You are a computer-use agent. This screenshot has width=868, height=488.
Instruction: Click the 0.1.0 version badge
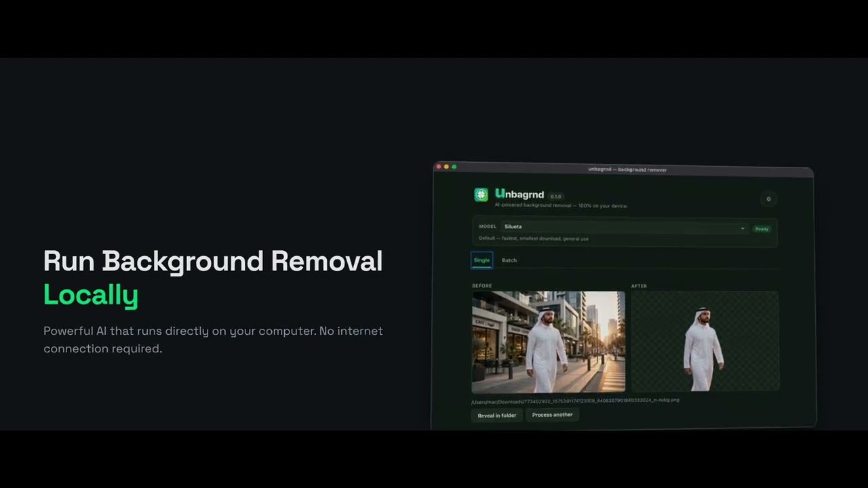point(555,197)
